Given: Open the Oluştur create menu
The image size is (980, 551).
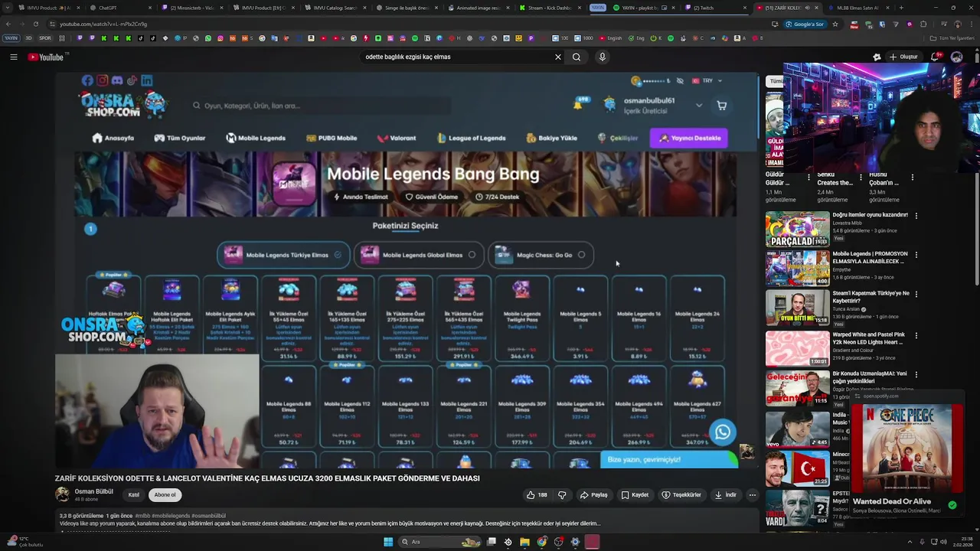Looking at the screenshot, I should 903,57.
